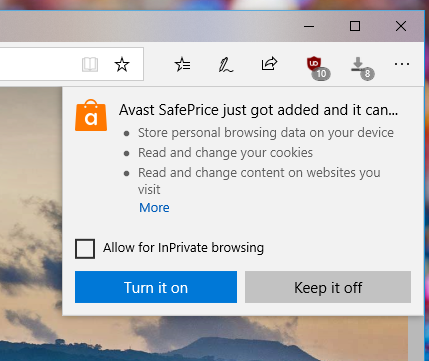
Task: Expand permissions with the More link
Action: [154, 208]
